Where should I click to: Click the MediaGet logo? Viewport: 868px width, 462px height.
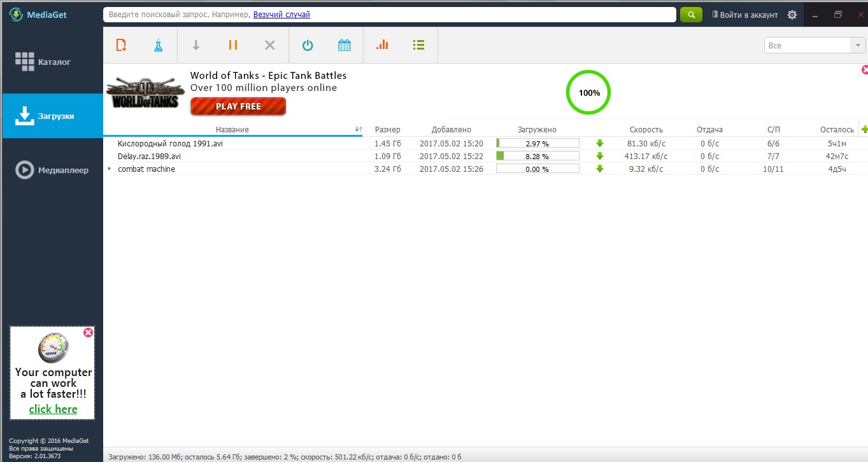click(38, 14)
